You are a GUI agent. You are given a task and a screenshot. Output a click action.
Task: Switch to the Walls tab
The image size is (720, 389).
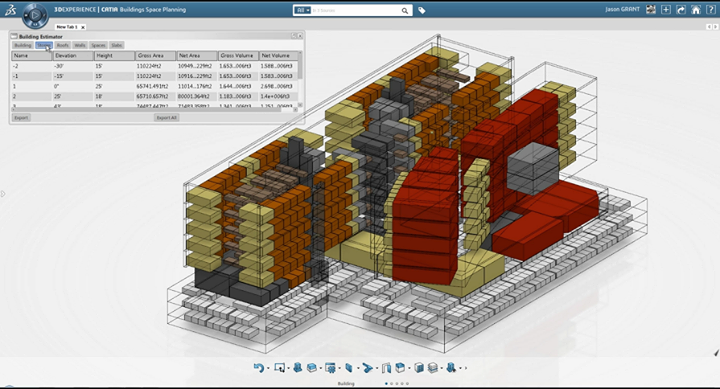[80, 45]
